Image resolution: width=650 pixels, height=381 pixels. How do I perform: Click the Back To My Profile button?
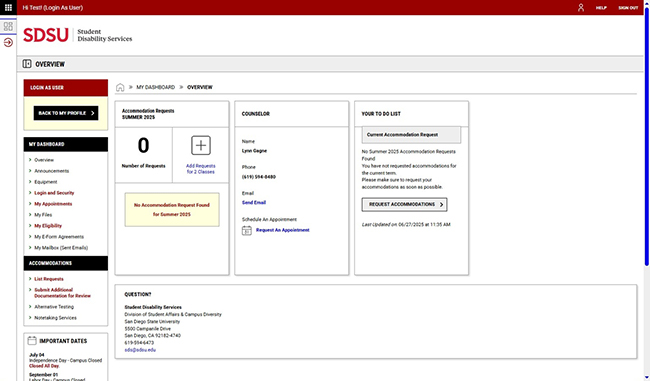pyautogui.click(x=66, y=113)
